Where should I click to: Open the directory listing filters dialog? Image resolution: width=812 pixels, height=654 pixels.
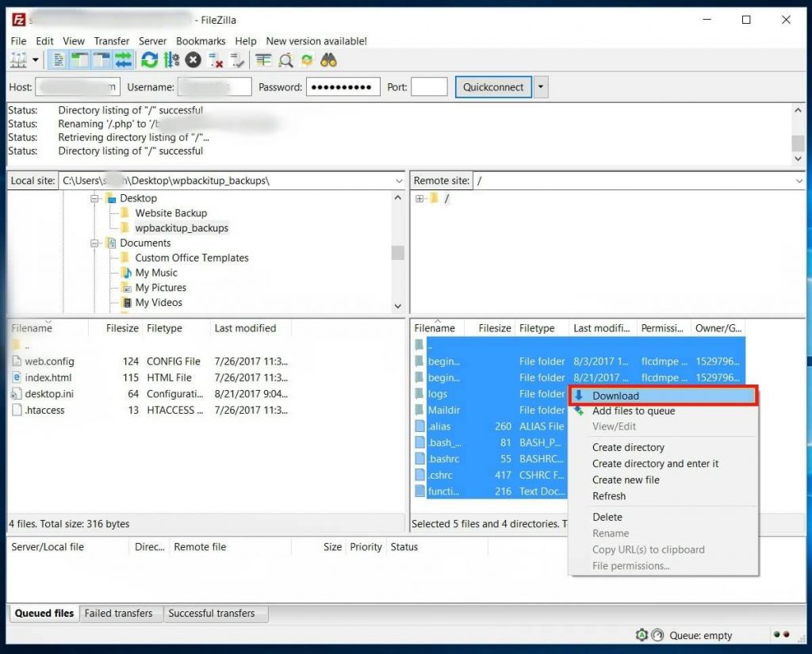coord(263,60)
